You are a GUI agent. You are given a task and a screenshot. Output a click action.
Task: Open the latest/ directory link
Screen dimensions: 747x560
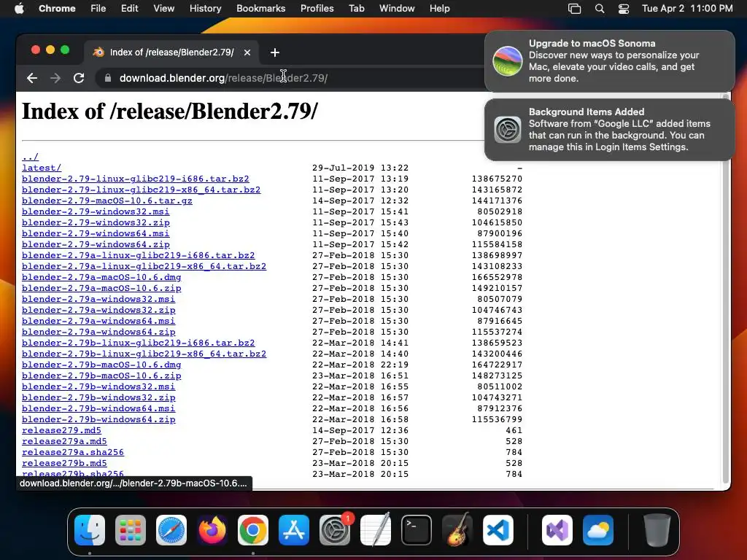coord(42,168)
